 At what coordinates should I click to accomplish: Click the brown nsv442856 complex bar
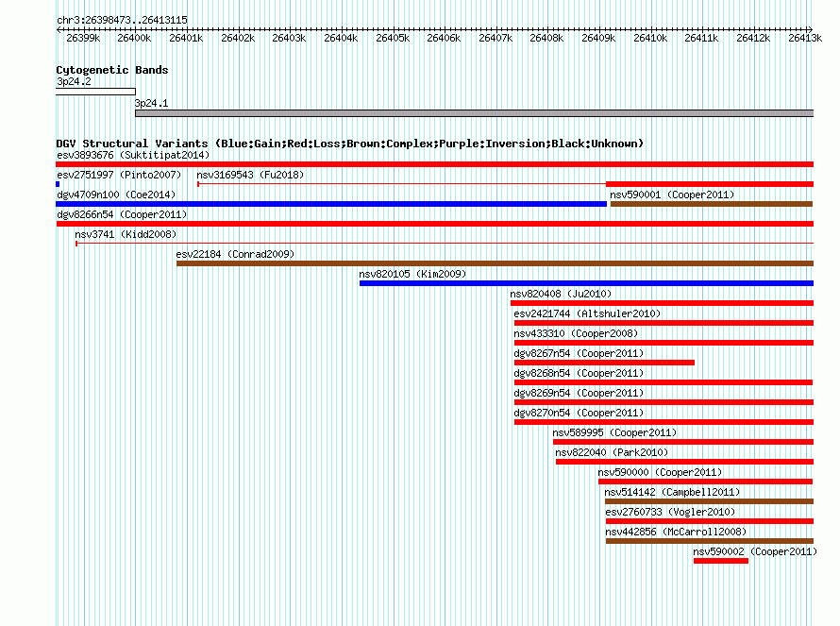pos(710,541)
